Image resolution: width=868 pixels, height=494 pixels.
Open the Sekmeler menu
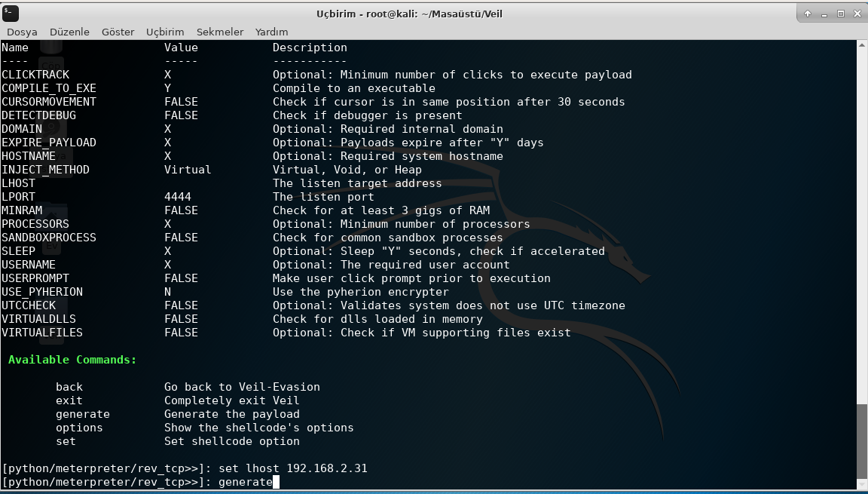[220, 32]
